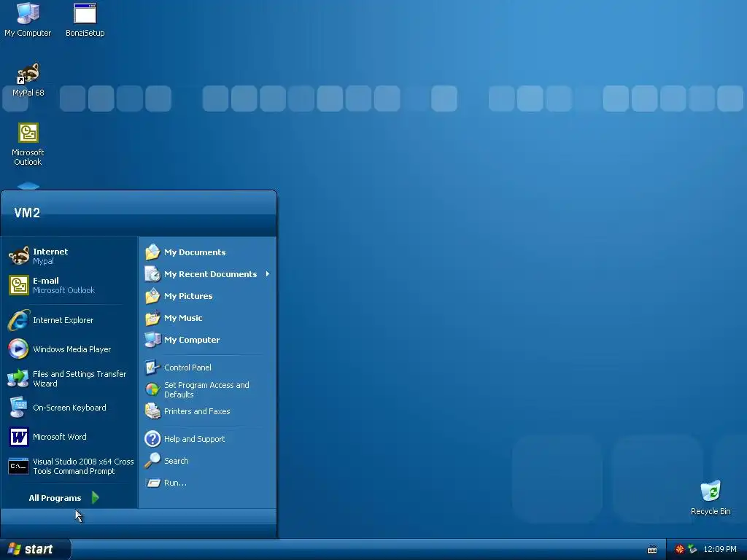Click the 12:09 PM clock
Screen dimensions: 747x560
[x=720, y=549]
